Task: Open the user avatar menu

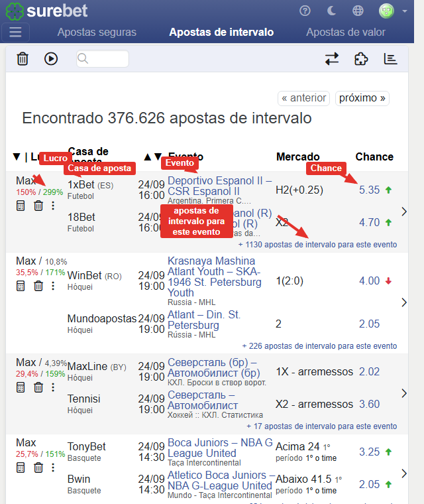Action: point(392,11)
